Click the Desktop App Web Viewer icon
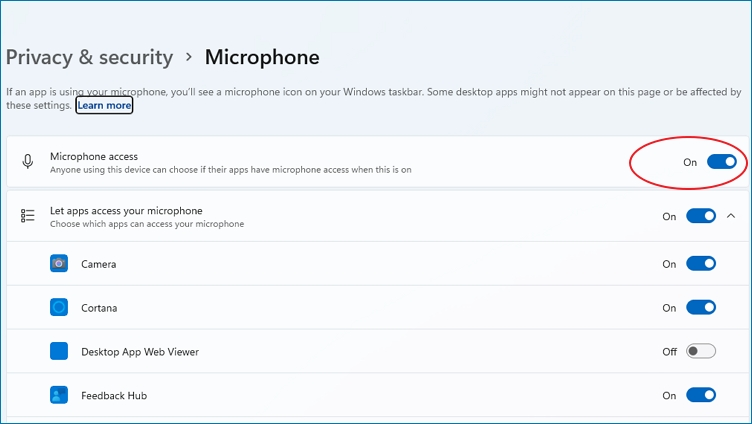 (x=59, y=351)
